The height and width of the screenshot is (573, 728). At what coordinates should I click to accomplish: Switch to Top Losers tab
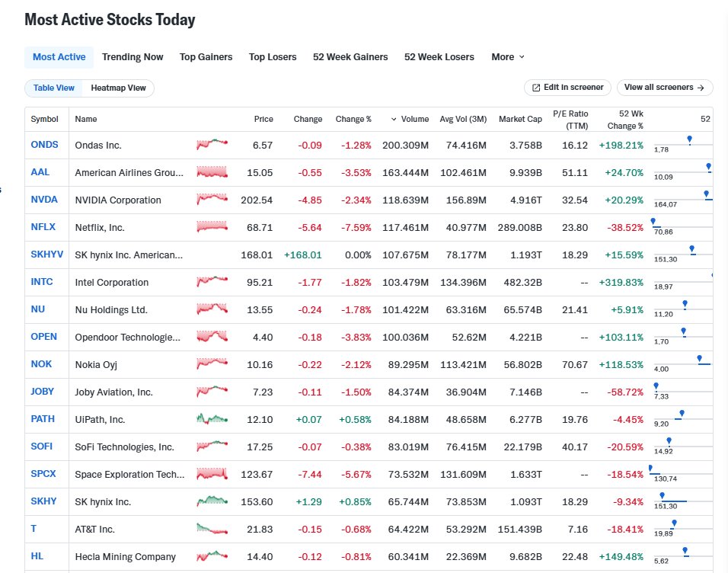[x=273, y=57]
